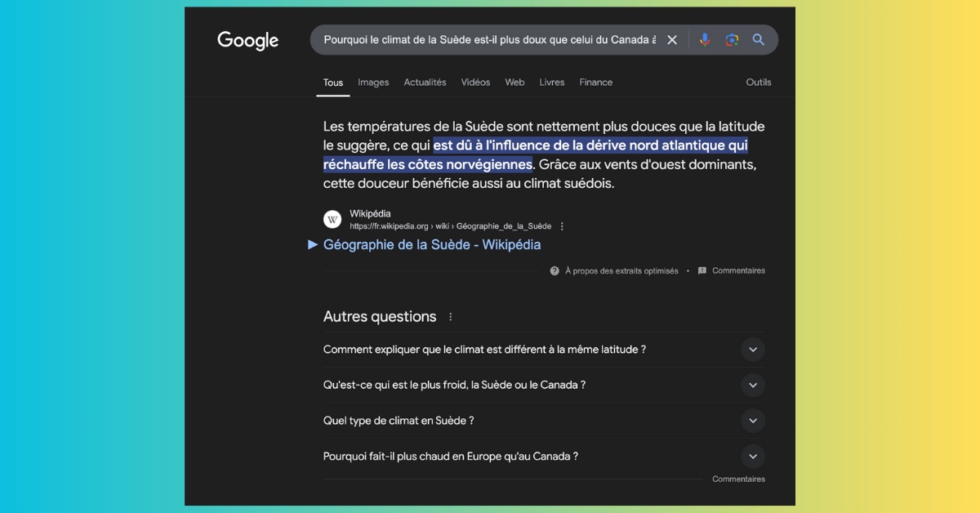
Task: Select the Tous tab
Action: point(333,83)
